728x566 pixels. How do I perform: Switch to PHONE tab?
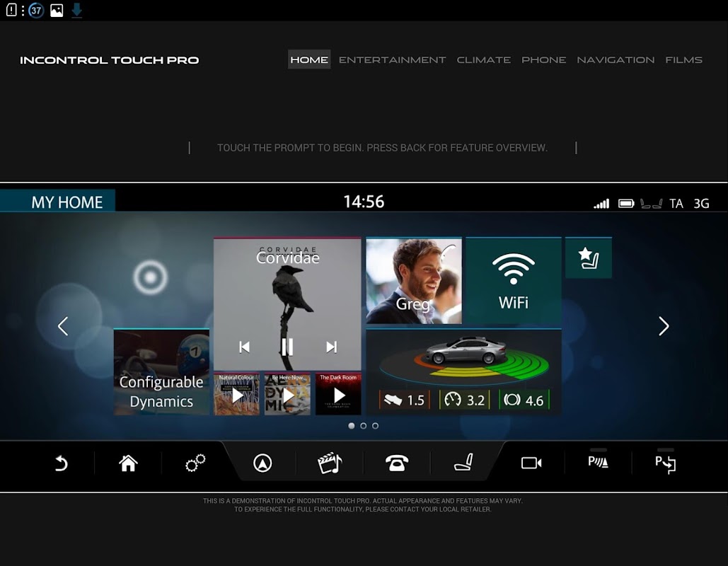point(543,60)
